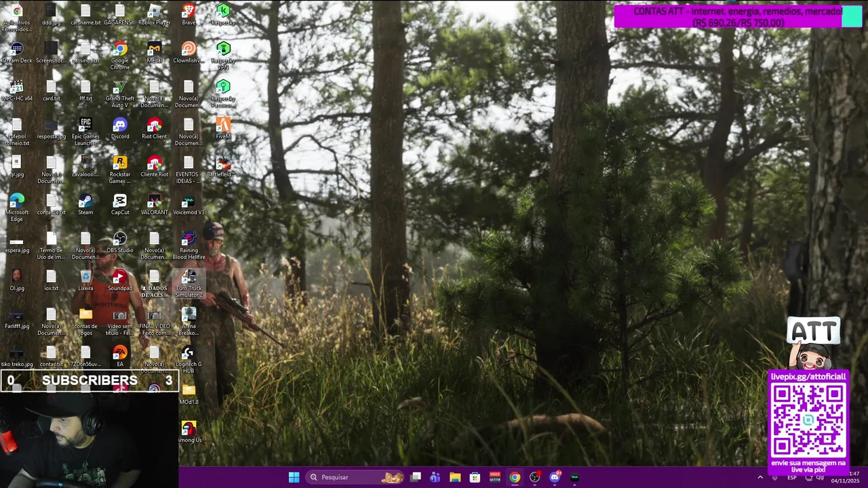Select the resposta.jpg image file
The image size is (868, 488).
[51, 129]
